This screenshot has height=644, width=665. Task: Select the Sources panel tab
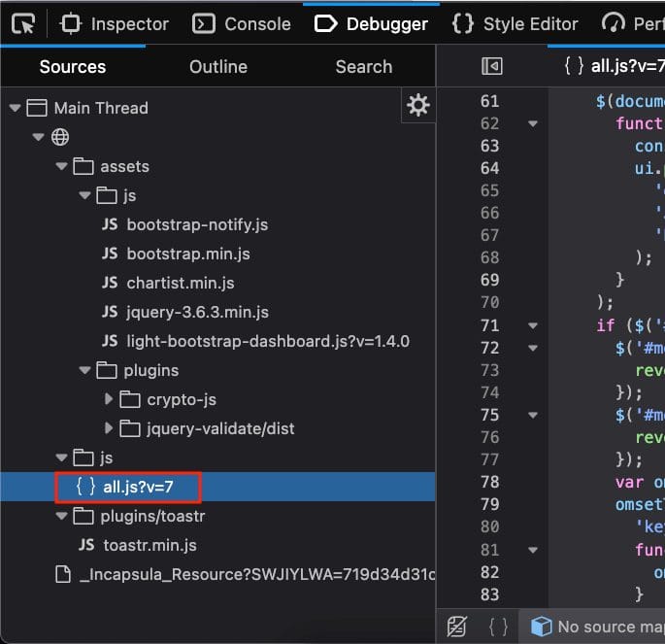coord(73,67)
